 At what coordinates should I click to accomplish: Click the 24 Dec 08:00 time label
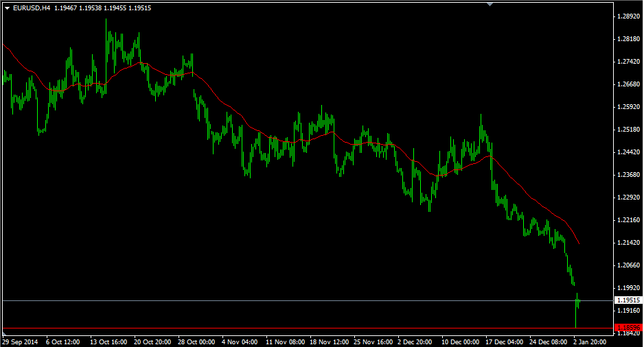pos(549,342)
